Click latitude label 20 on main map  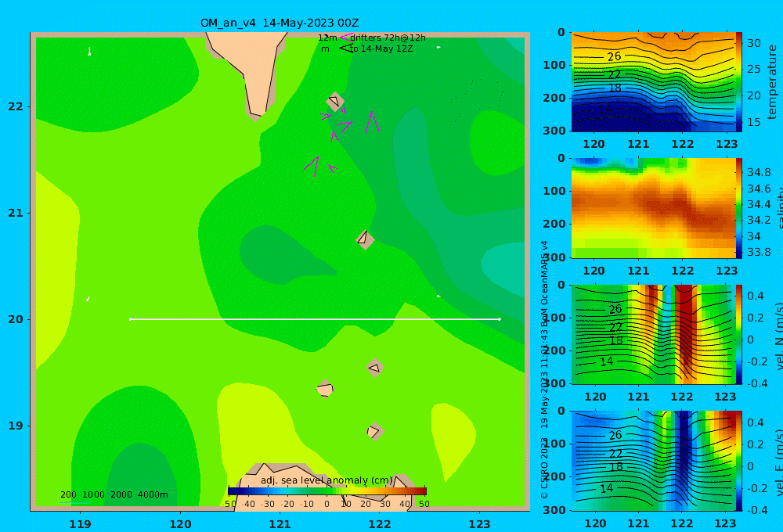(16, 319)
